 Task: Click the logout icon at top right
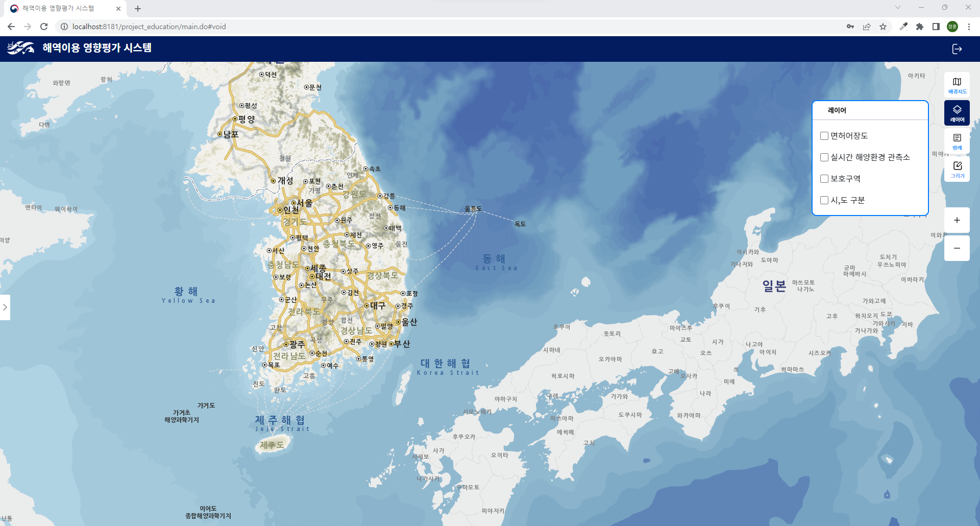pos(958,49)
